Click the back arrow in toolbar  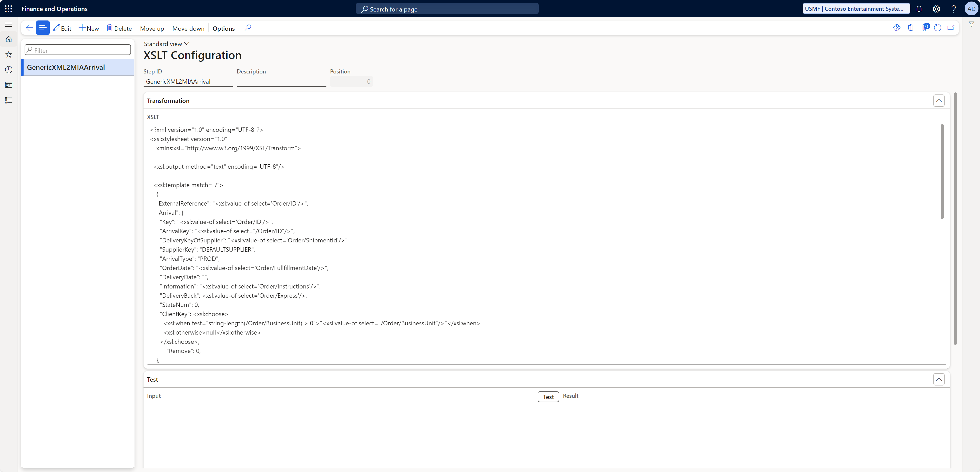pyautogui.click(x=29, y=28)
